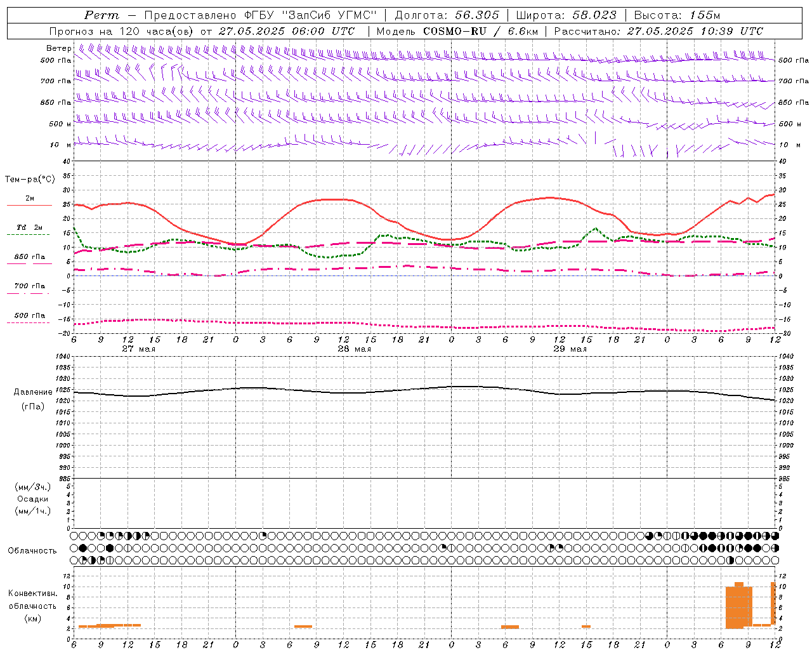Select the "Широта: 58.023" header field
This screenshot has width=812, height=650.
click(x=566, y=15)
